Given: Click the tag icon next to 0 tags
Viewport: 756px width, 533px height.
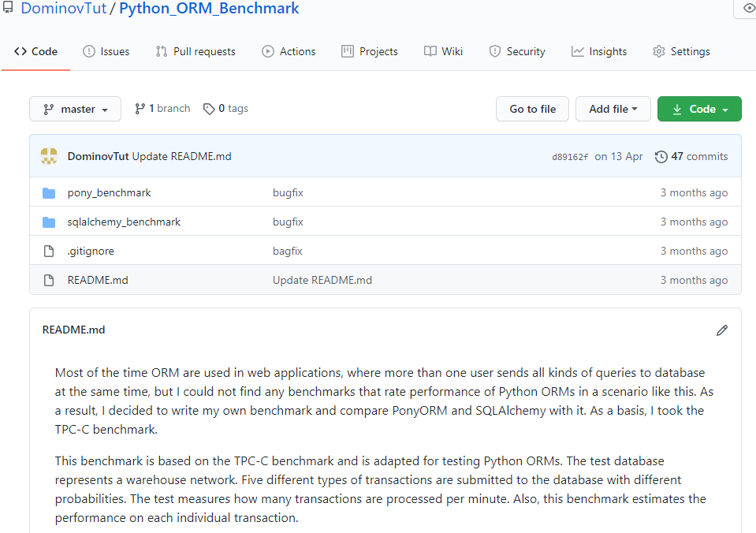Looking at the screenshot, I should [209, 109].
